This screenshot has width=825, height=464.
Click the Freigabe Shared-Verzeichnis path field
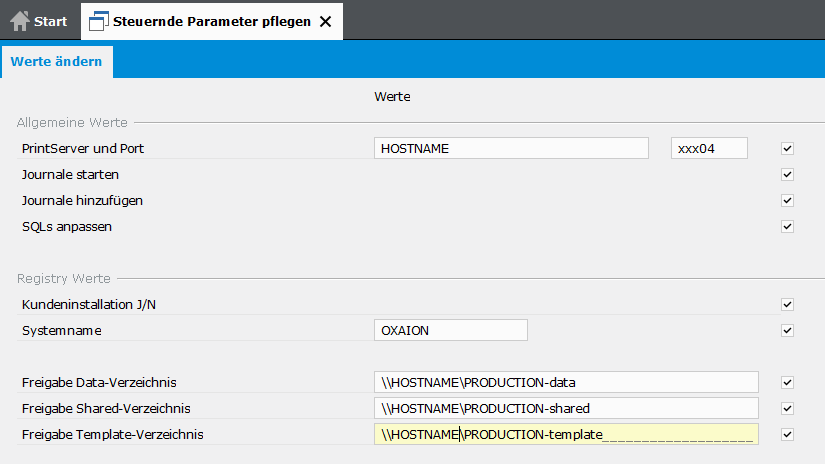pyautogui.click(x=565, y=408)
